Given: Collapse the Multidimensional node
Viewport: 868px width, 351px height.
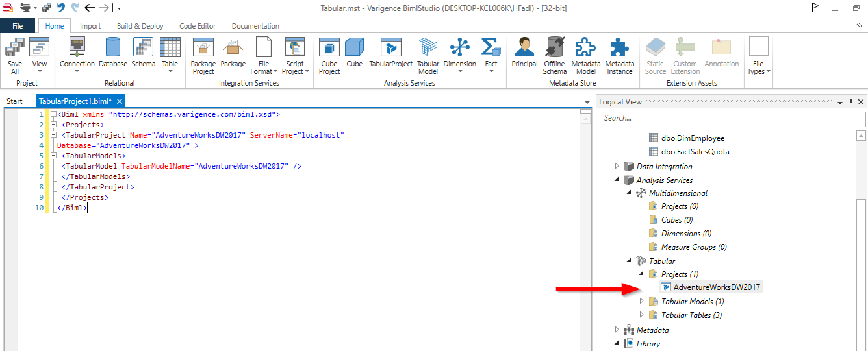Looking at the screenshot, I should pyautogui.click(x=629, y=193).
